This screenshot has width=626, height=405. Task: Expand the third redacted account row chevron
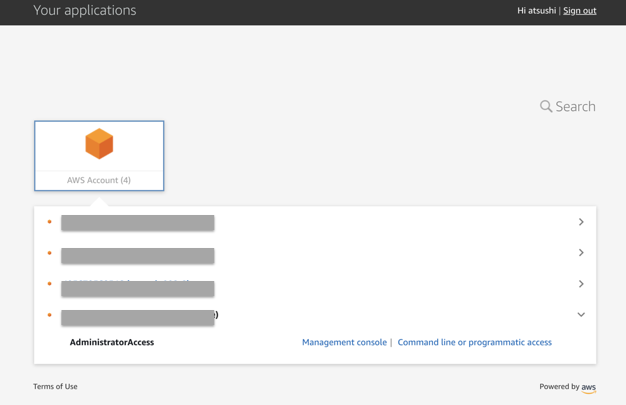click(x=581, y=284)
